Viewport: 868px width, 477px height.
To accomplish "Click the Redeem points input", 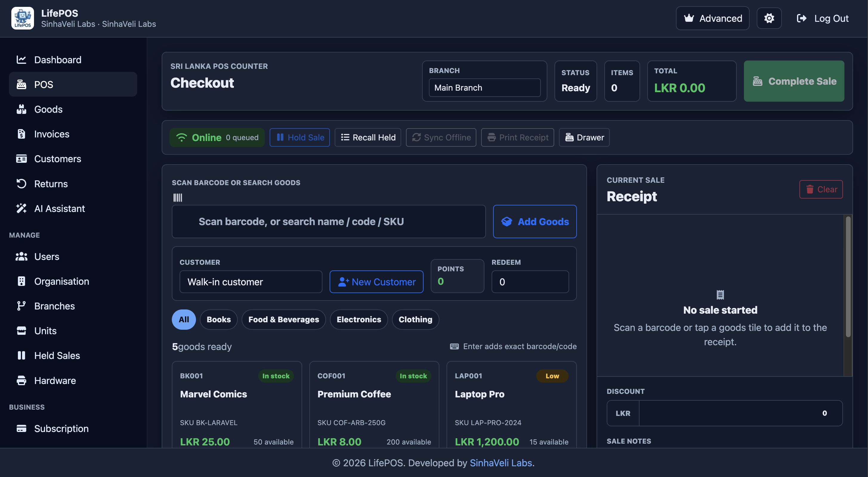I will [x=530, y=282].
